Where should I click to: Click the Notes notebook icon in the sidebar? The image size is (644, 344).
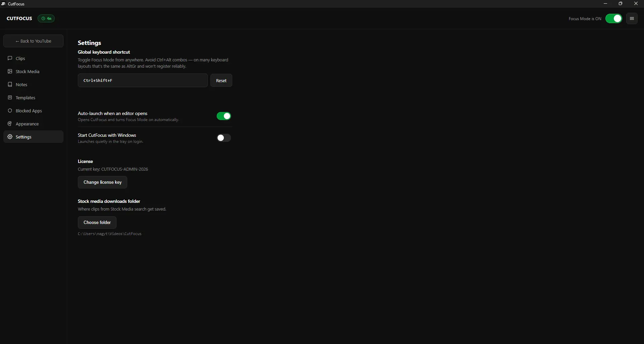point(10,84)
